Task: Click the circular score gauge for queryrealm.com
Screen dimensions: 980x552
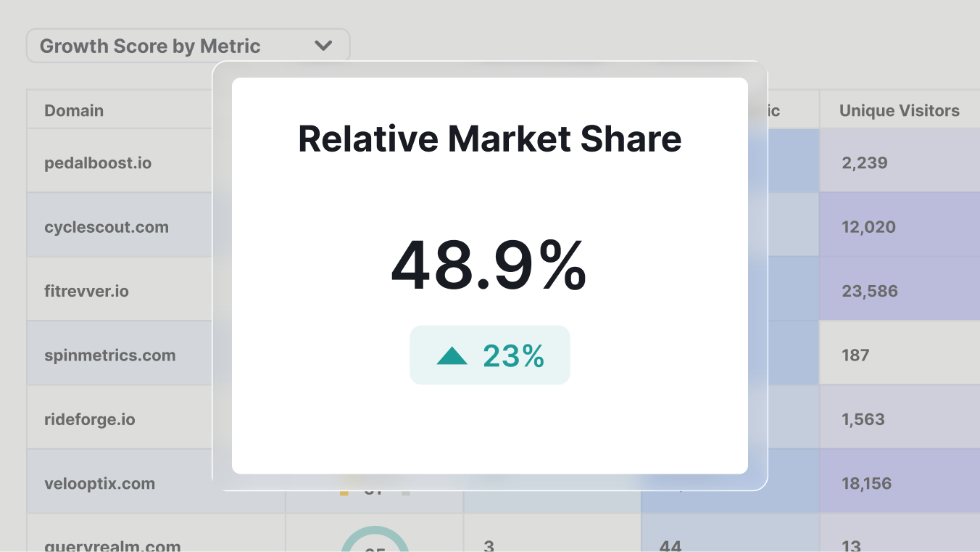Action: coord(375,544)
